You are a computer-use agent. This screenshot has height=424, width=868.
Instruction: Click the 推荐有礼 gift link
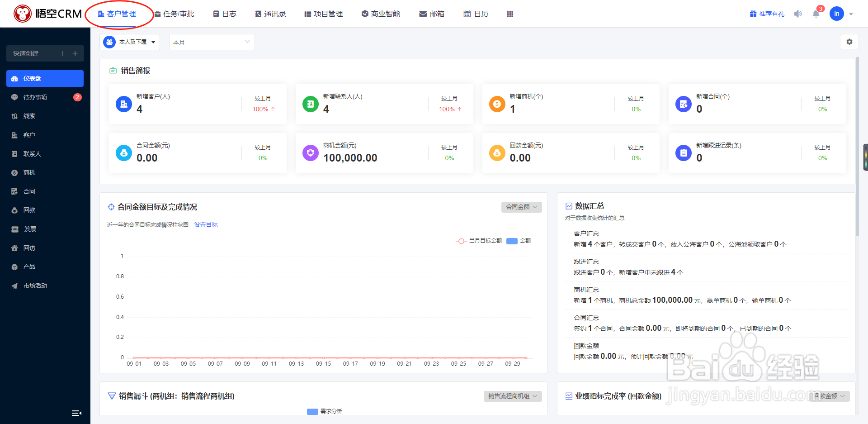pos(767,14)
